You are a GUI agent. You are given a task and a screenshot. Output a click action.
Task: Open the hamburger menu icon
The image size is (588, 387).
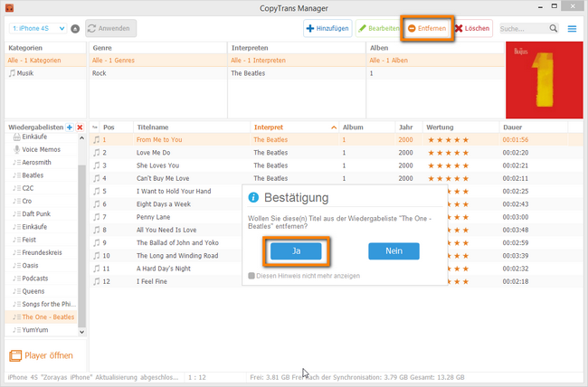[572, 28]
